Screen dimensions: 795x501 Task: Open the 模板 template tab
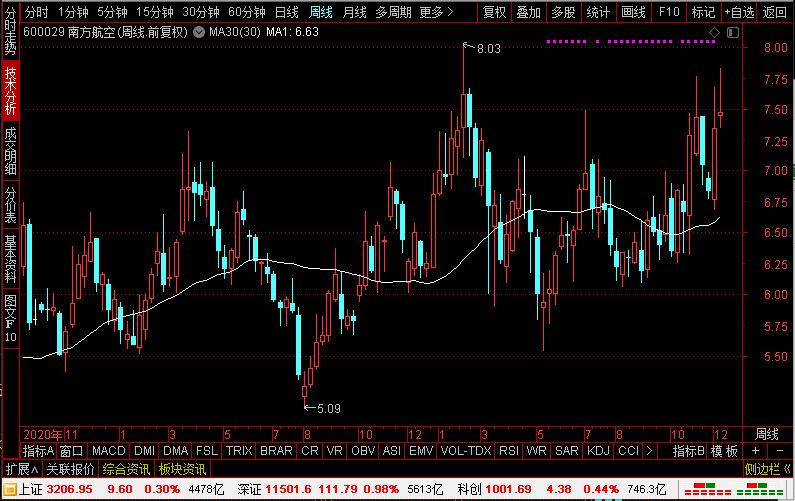[x=724, y=451]
